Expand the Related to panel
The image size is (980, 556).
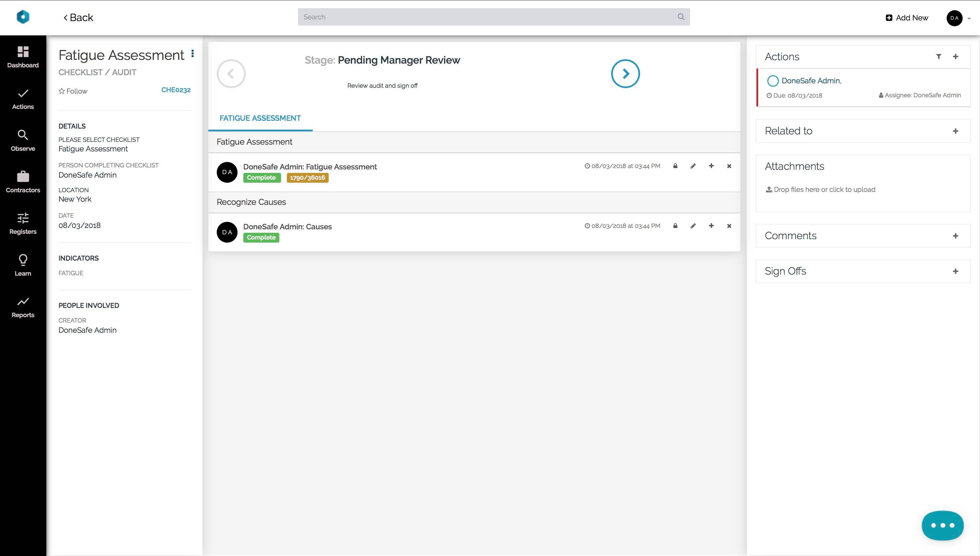(955, 131)
